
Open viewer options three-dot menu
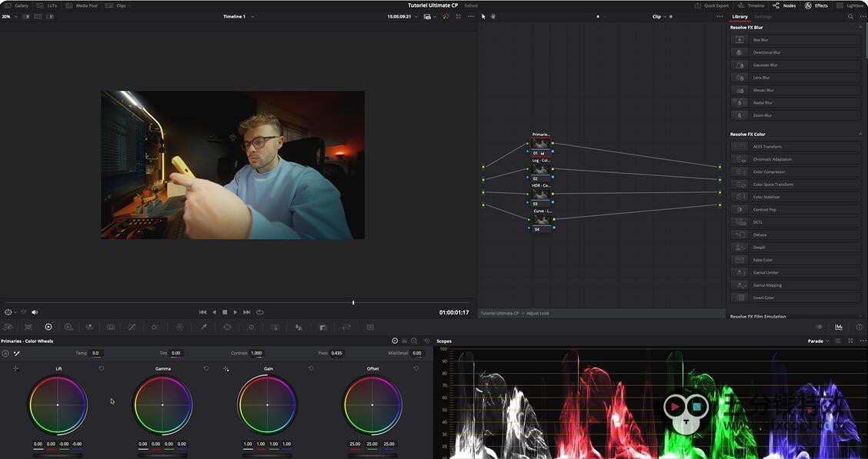[470, 17]
